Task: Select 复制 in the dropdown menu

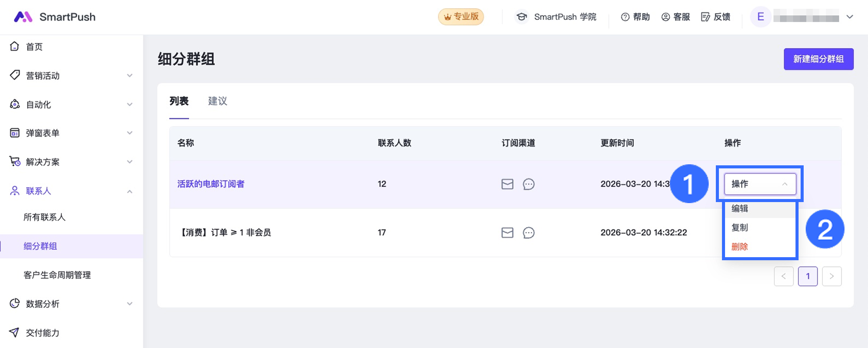Action: coord(740,228)
